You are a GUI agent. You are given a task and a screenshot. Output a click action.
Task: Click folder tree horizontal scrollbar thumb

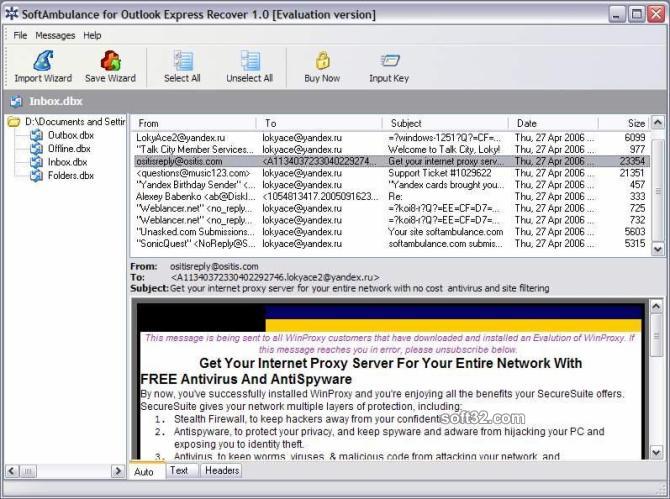point(27,471)
